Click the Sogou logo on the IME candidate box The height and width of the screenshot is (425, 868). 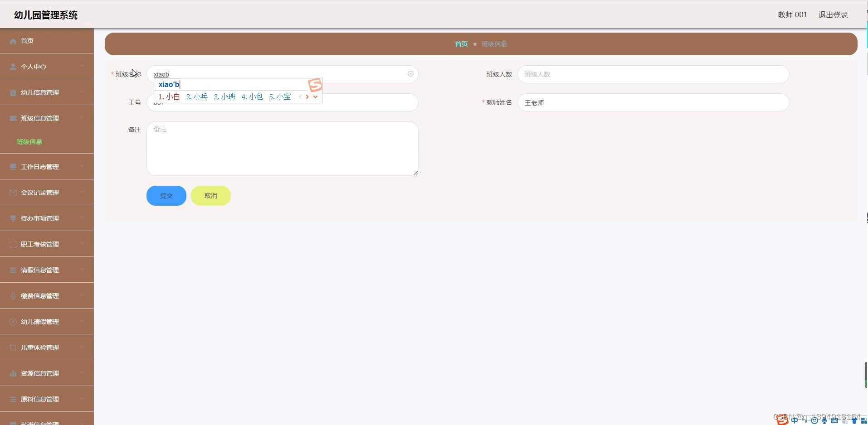[315, 85]
